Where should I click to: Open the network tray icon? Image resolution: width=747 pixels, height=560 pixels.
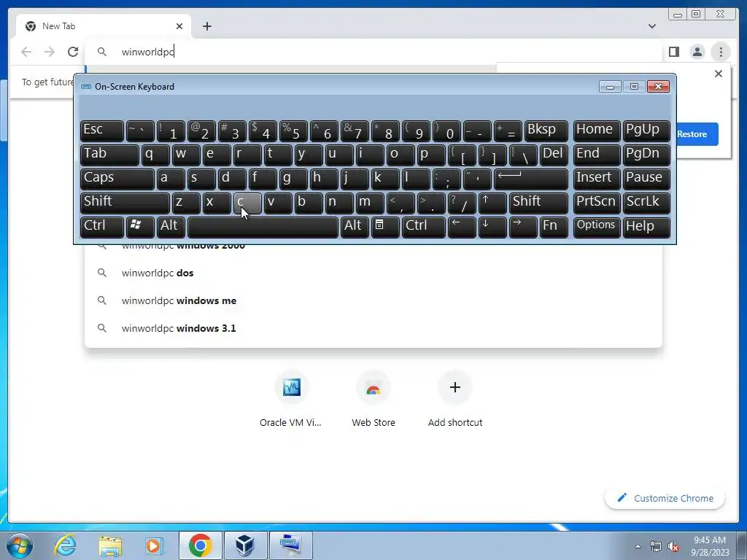[x=656, y=547]
